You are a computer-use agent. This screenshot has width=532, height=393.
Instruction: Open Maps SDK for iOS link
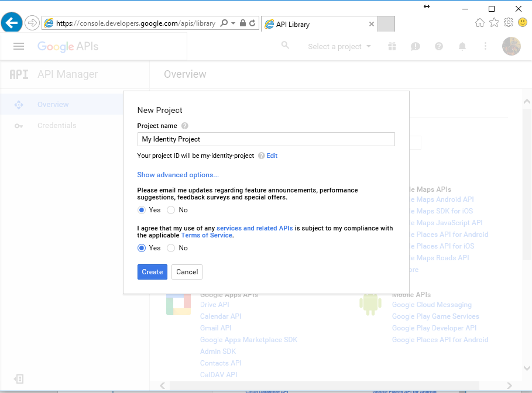pyautogui.click(x=441, y=211)
